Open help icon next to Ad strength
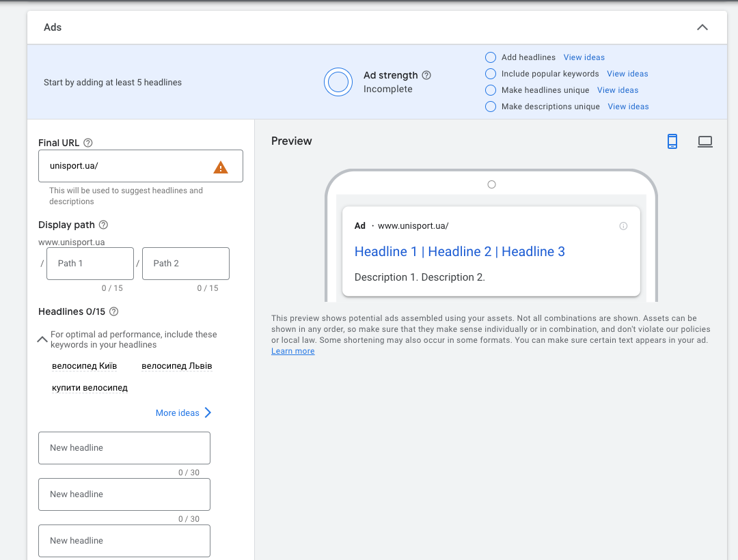The height and width of the screenshot is (560, 738). click(x=426, y=75)
